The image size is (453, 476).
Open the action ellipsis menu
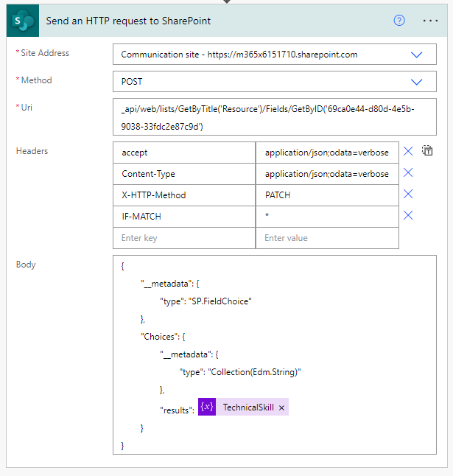coord(430,21)
